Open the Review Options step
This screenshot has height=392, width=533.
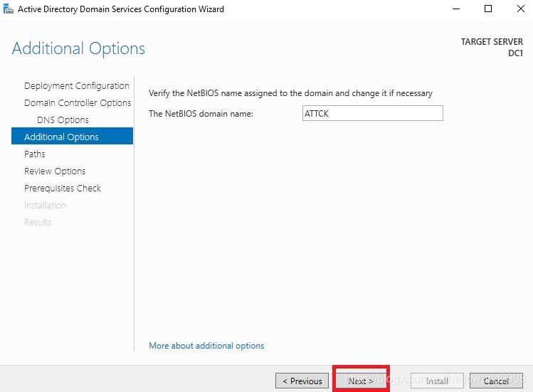(x=55, y=171)
